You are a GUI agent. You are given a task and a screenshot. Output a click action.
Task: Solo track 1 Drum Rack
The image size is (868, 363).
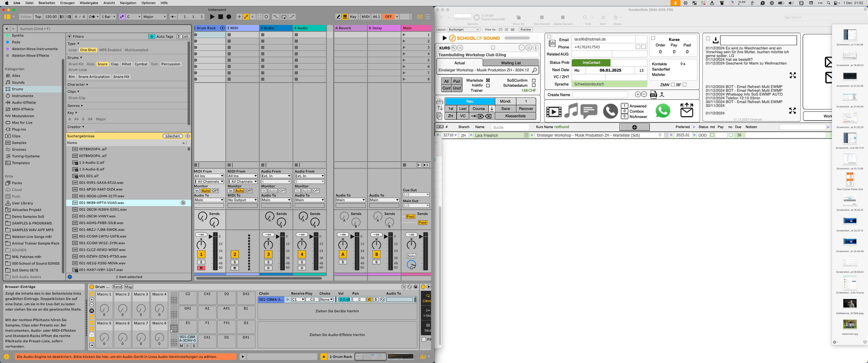click(201, 262)
